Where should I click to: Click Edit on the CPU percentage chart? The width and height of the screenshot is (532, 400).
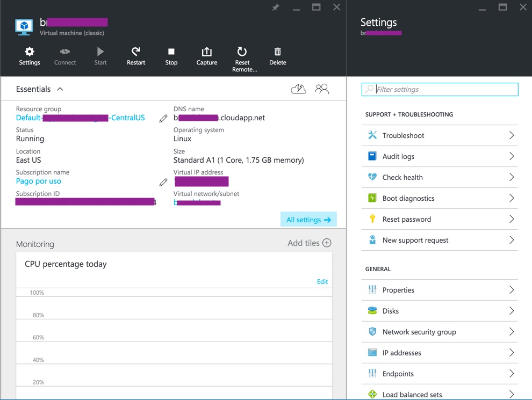(322, 282)
